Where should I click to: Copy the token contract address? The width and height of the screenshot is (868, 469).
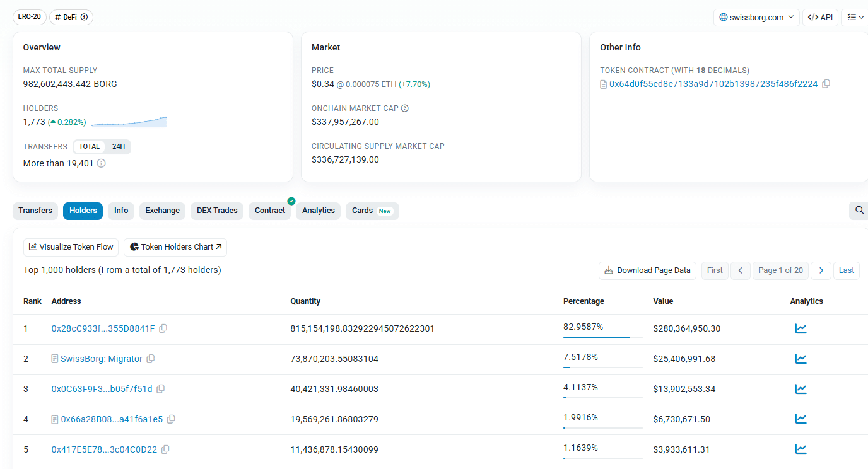click(x=826, y=83)
